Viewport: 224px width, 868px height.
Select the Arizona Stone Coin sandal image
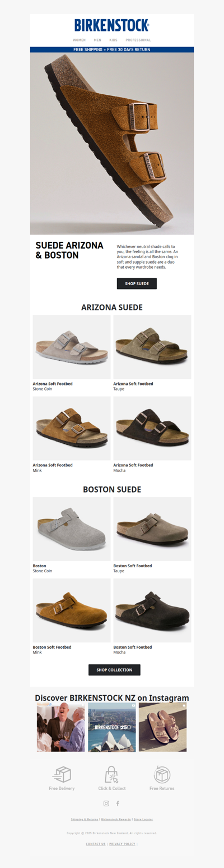click(x=72, y=347)
